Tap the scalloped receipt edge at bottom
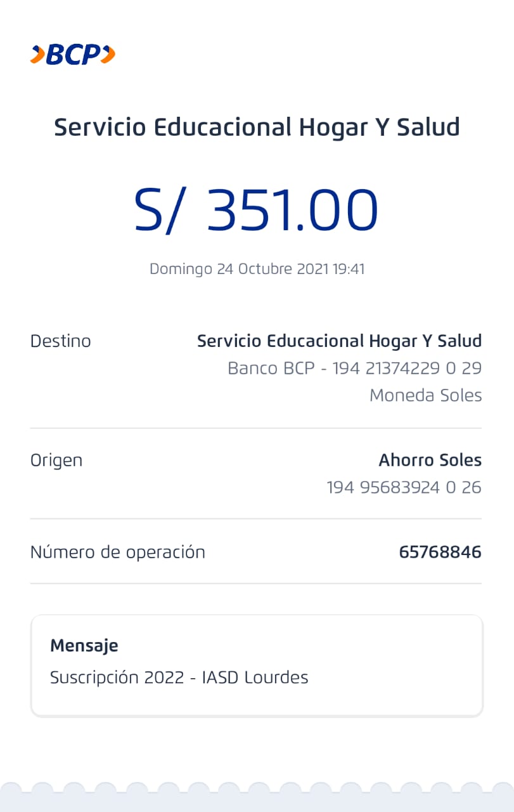 (x=257, y=797)
